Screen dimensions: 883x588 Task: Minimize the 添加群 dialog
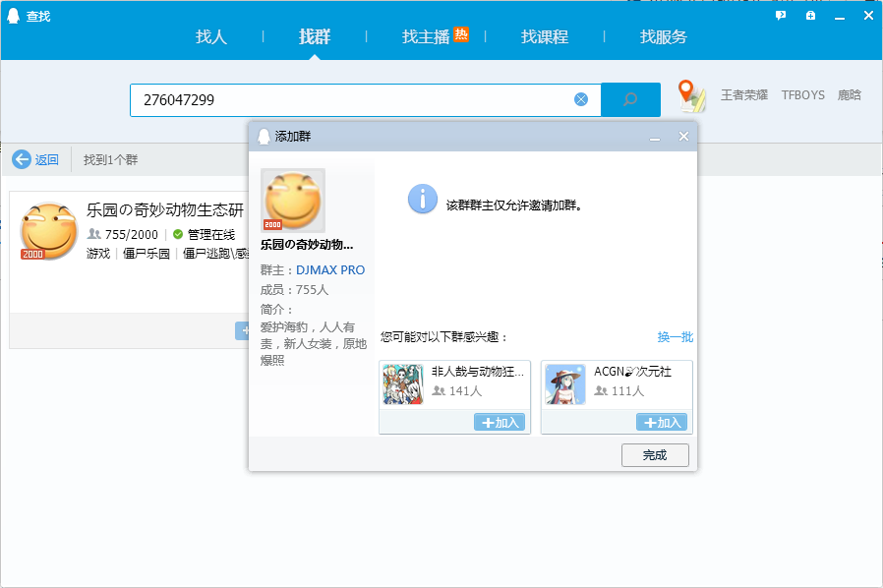655,137
